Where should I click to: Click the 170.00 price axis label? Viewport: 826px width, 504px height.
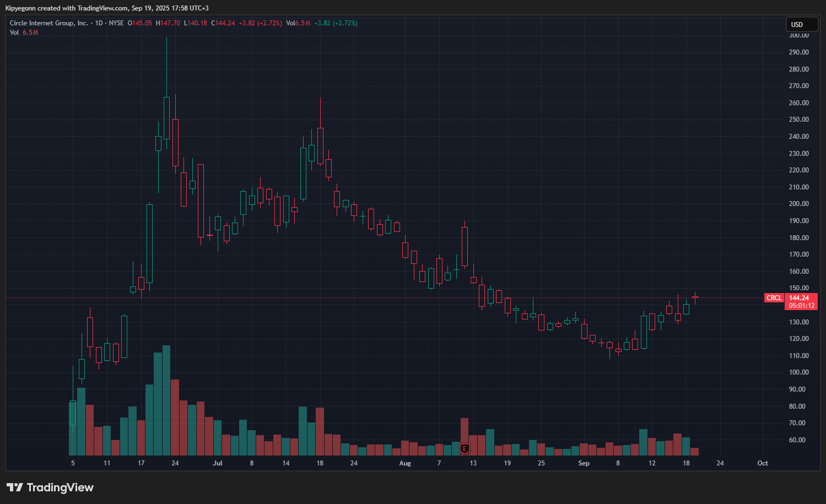(799, 254)
